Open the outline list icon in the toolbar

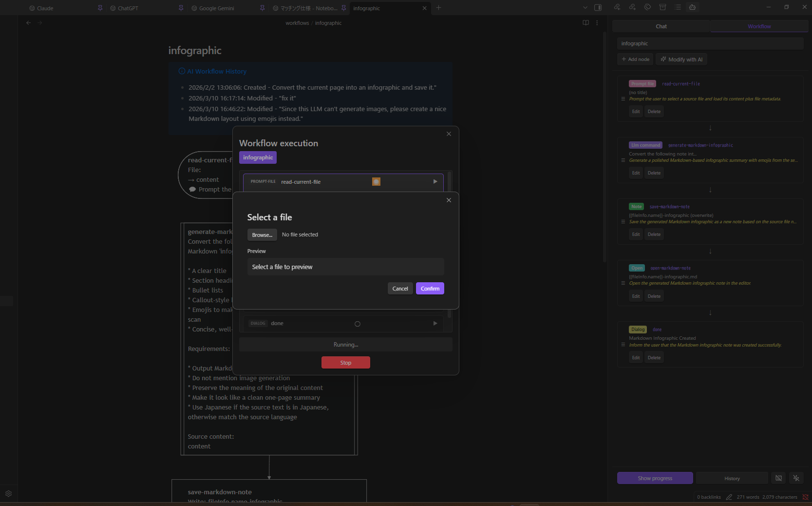(x=678, y=7)
